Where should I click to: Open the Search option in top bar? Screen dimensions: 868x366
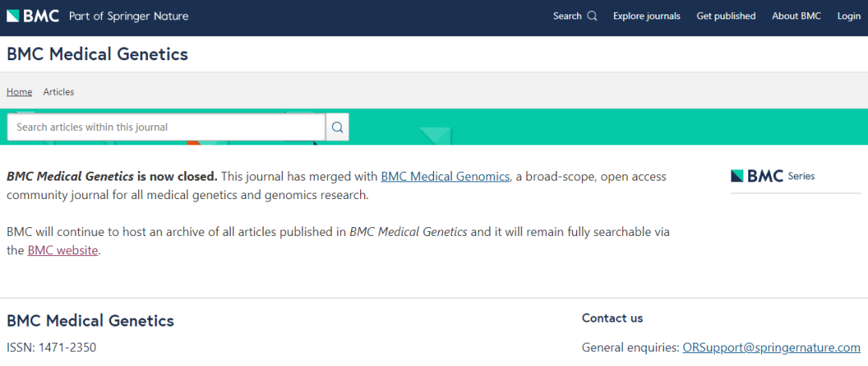pos(575,16)
